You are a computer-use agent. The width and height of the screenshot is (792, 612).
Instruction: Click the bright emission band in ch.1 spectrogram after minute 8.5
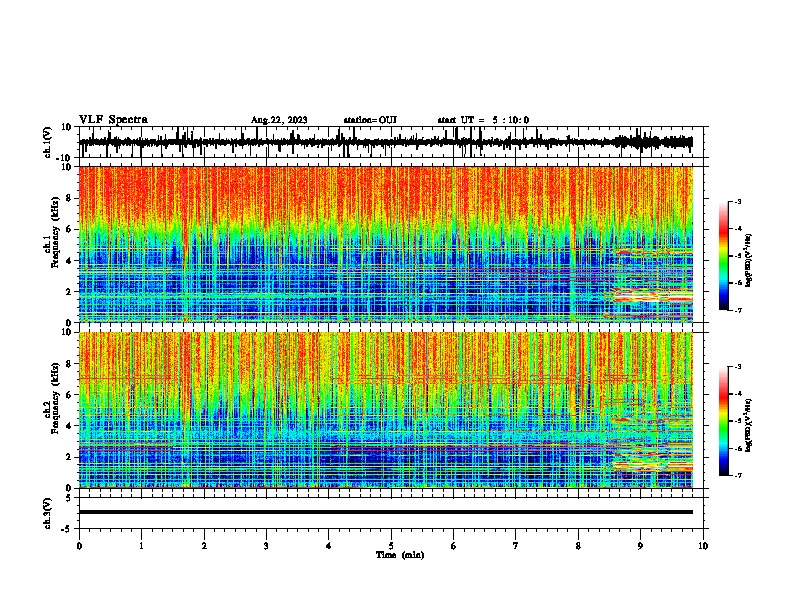pyautogui.click(x=652, y=294)
